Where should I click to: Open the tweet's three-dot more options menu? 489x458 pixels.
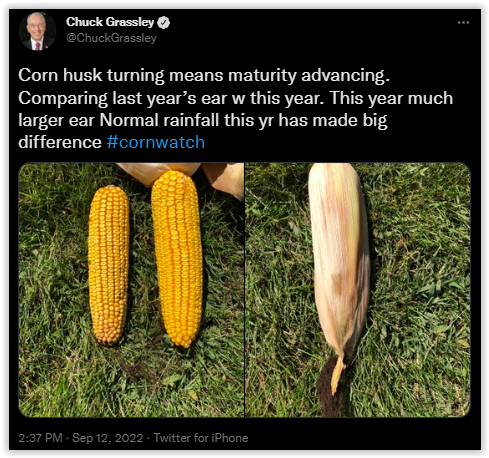[463, 23]
